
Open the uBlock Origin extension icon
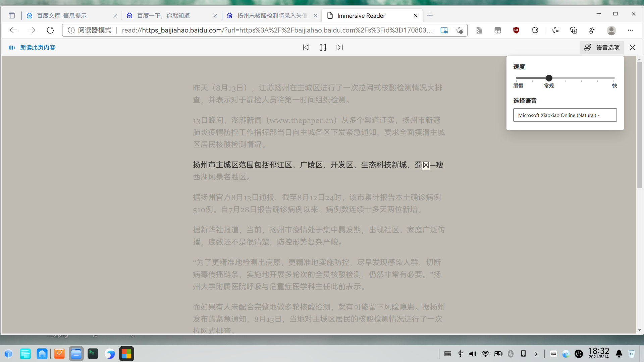tap(516, 30)
